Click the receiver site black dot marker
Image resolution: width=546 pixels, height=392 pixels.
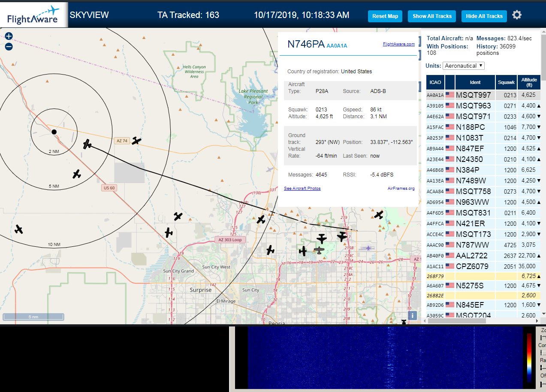tap(54, 132)
